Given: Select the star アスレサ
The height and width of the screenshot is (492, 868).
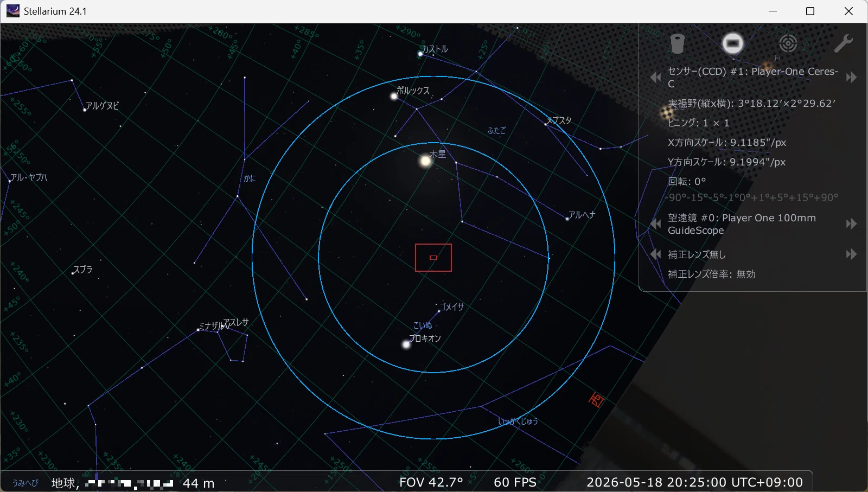Looking at the screenshot, I should coord(236,322).
